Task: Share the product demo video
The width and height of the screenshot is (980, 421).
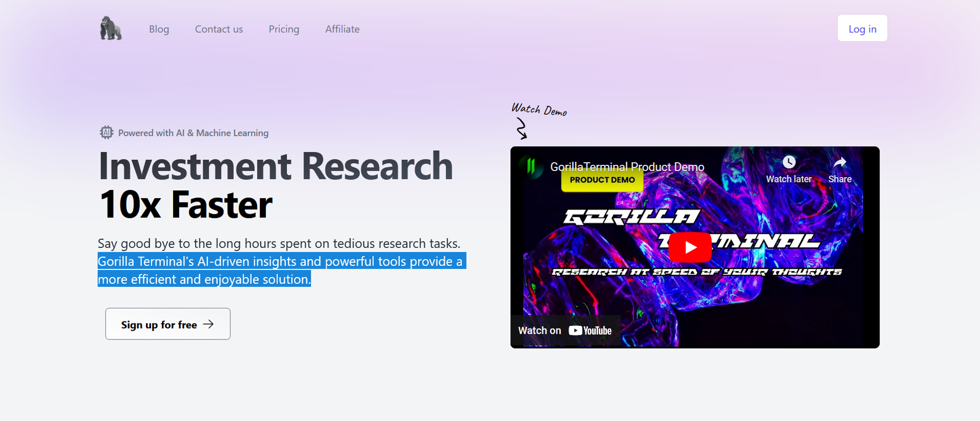Action: click(840, 169)
